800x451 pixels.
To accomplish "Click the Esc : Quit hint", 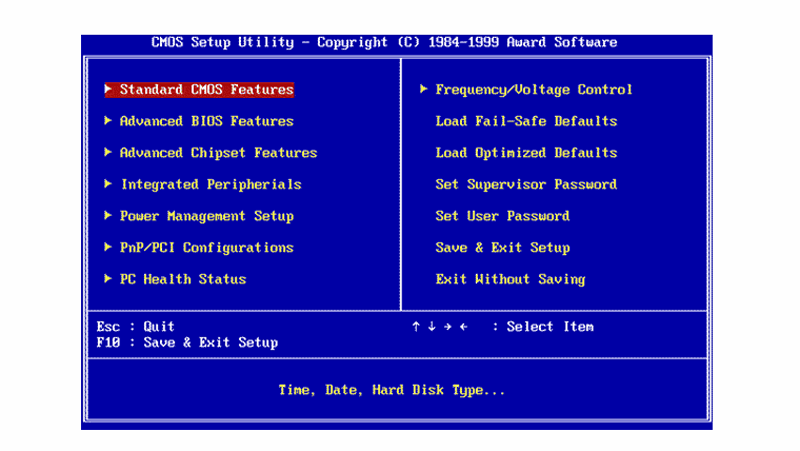I will (135, 327).
